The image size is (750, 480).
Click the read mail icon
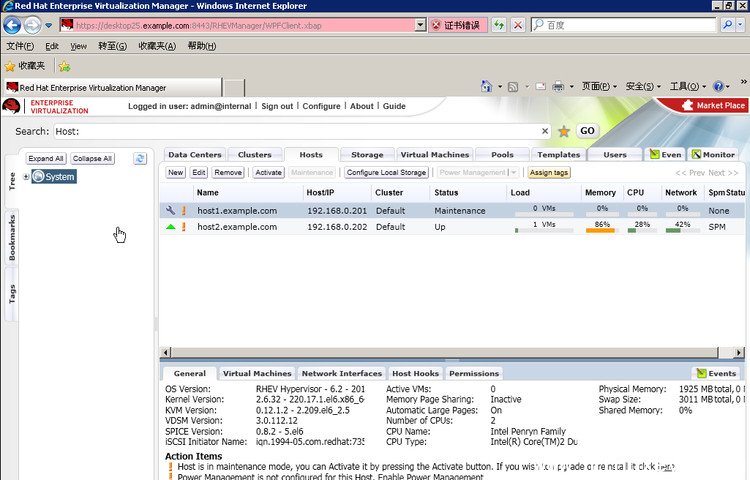click(540, 87)
